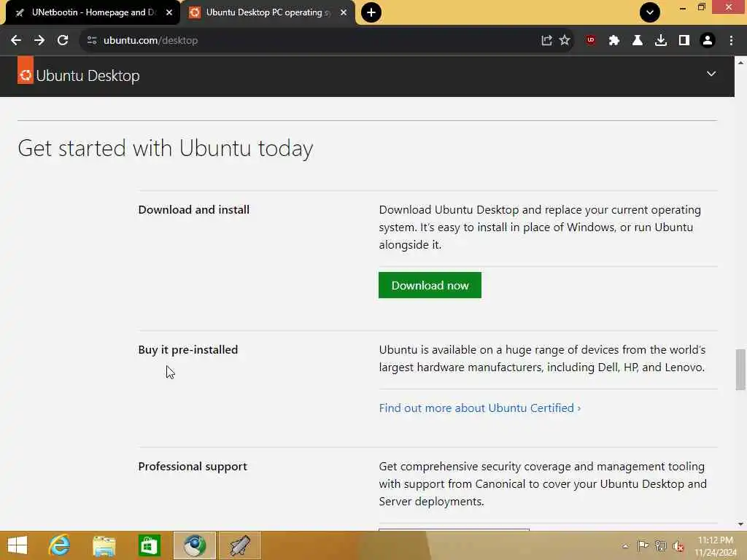747x560 pixels.
Task: Close the UNetbootin tab
Action: (x=169, y=12)
